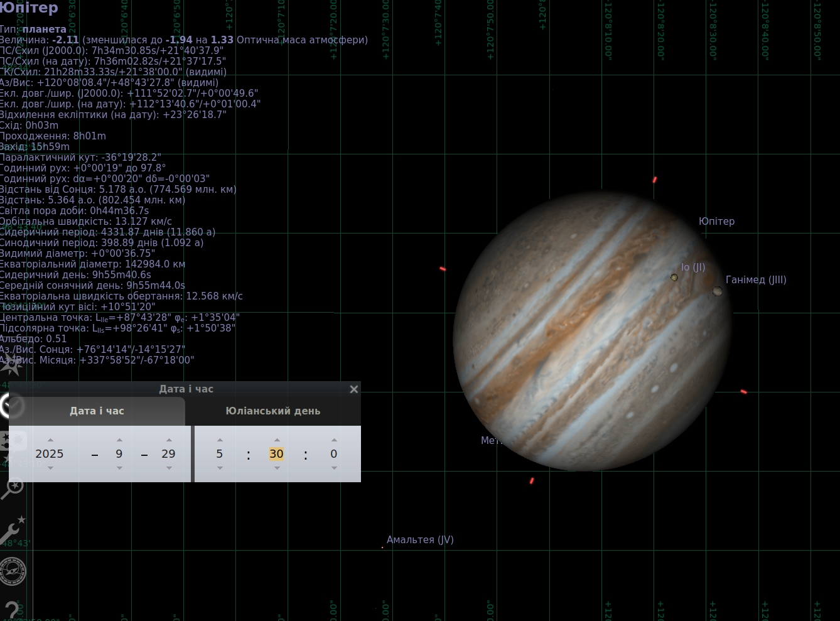Open the Configuration wrench icon

(12, 529)
